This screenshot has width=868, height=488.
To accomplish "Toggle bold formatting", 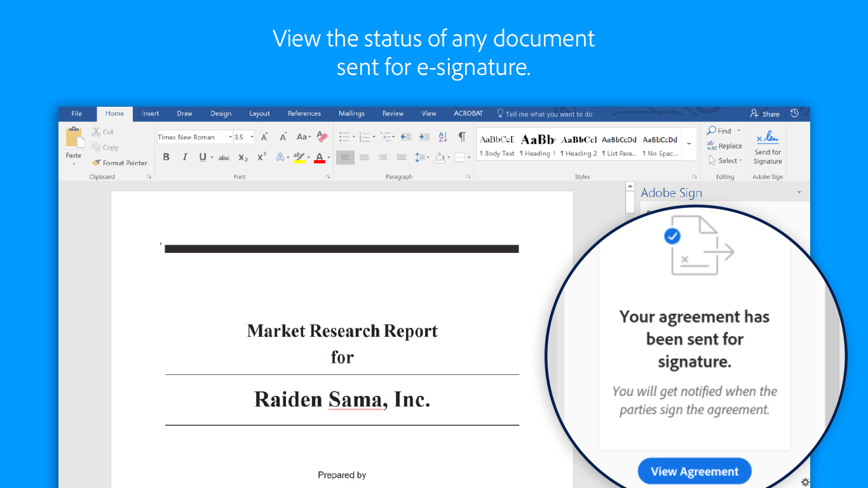I will point(166,157).
